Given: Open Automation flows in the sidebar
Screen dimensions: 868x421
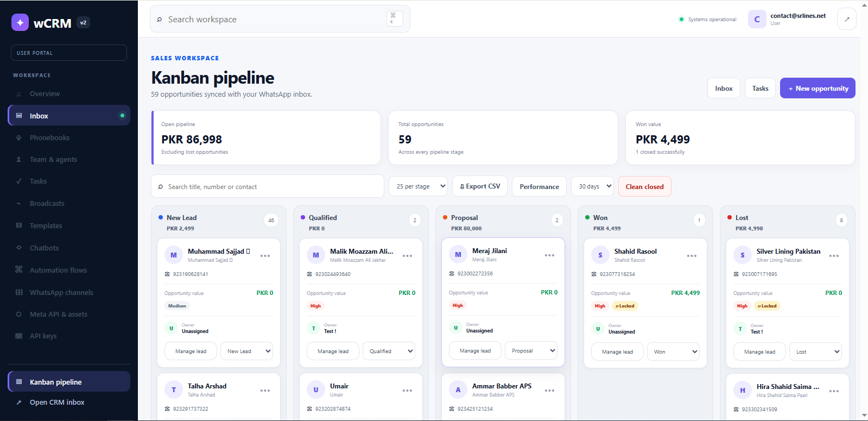Looking at the screenshot, I should coord(69,270).
